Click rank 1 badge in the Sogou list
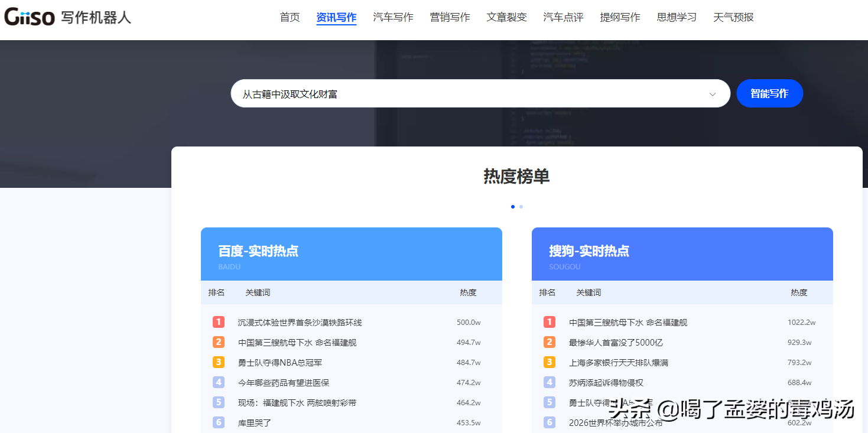868x433 pixels. click(550, 322)
